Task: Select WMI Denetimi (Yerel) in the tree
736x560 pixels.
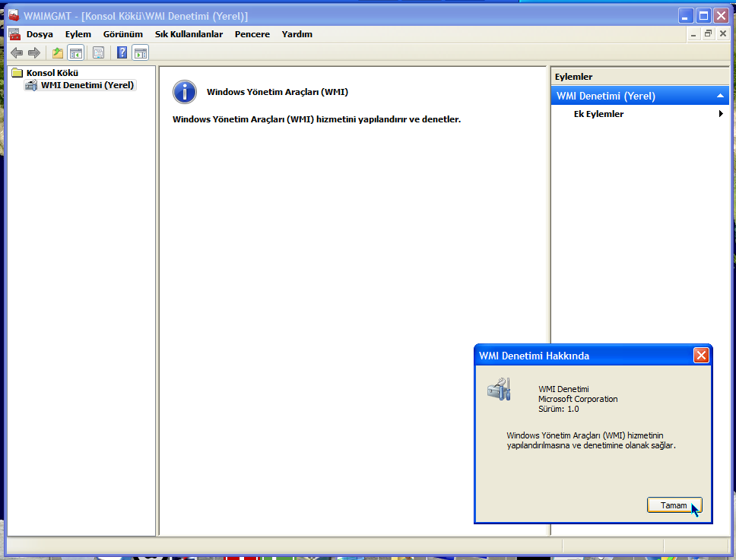Action: tap(87, 85)
